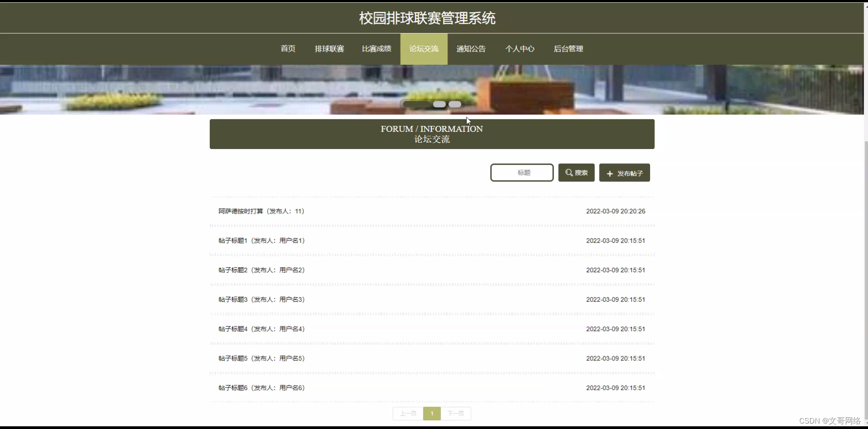Image resolution: width=868 pixels, height=429 pixels.
Task: Open 后台管理 page
Action: (x=568, y=49)
